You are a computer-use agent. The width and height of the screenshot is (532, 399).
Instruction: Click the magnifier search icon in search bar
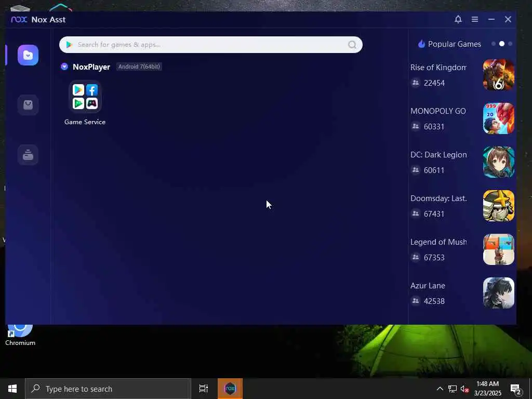click(352, 45)
